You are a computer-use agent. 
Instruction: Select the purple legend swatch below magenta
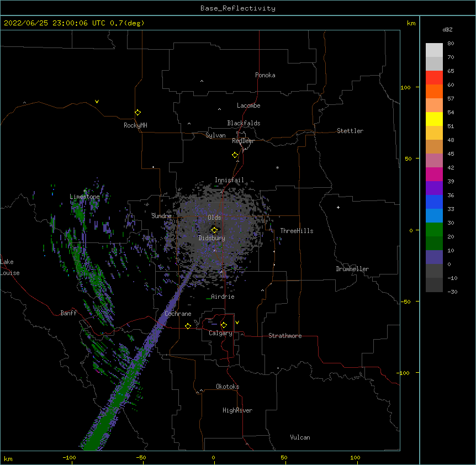pyautogui.click(x=434, y=188)
